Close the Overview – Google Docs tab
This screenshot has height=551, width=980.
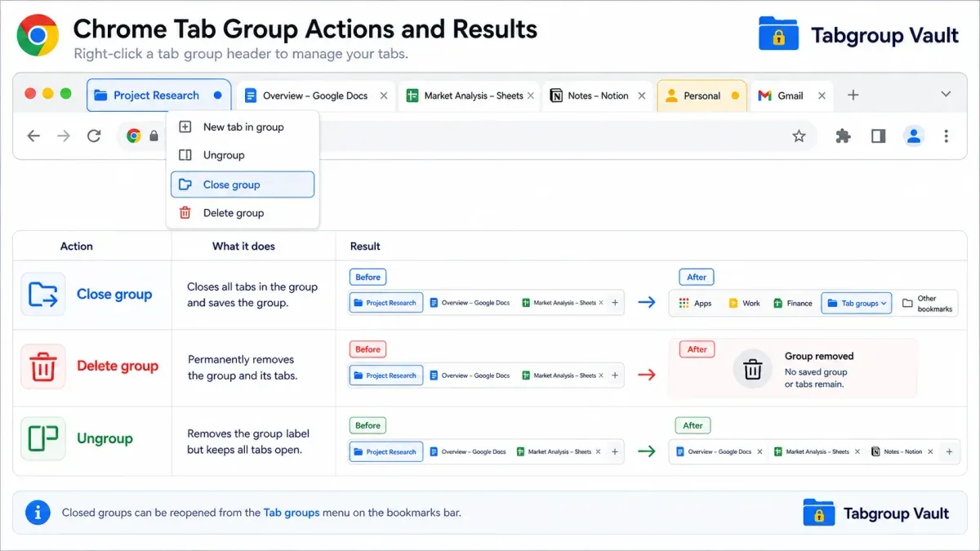384,96
